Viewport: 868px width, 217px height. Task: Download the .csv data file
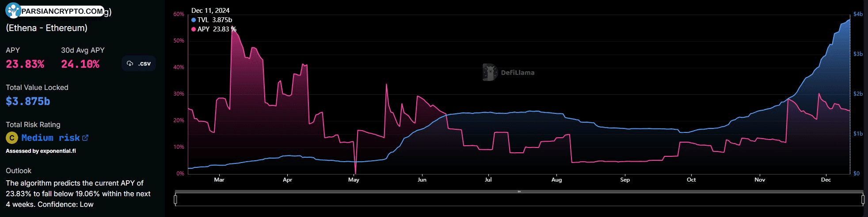coord(139,63)
